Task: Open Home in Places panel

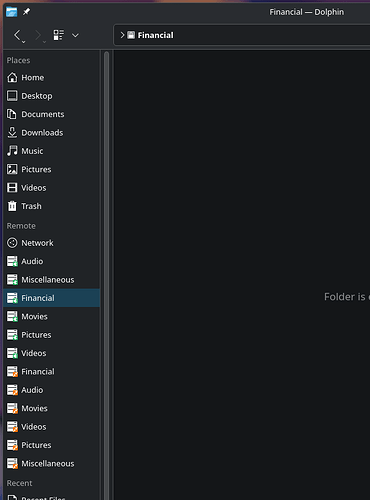Action: 51,77
